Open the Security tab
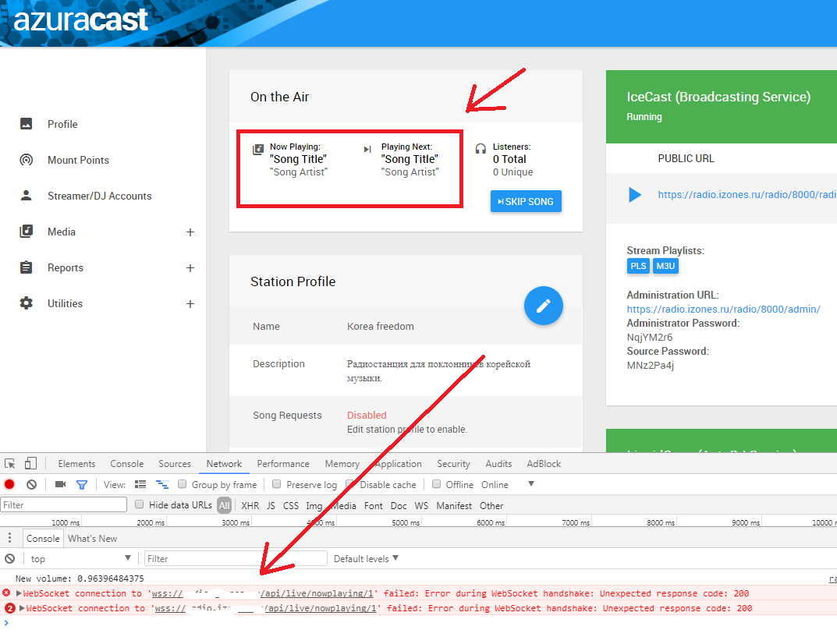This screenshot has height=644, width=837. [x=453, y=464]
